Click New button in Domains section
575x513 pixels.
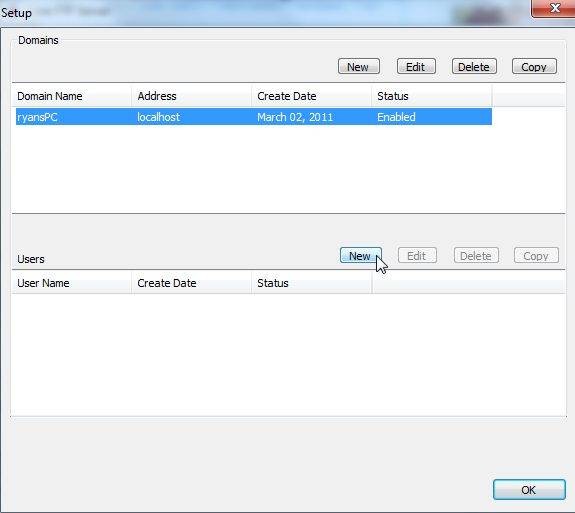[x=358, y=66]
